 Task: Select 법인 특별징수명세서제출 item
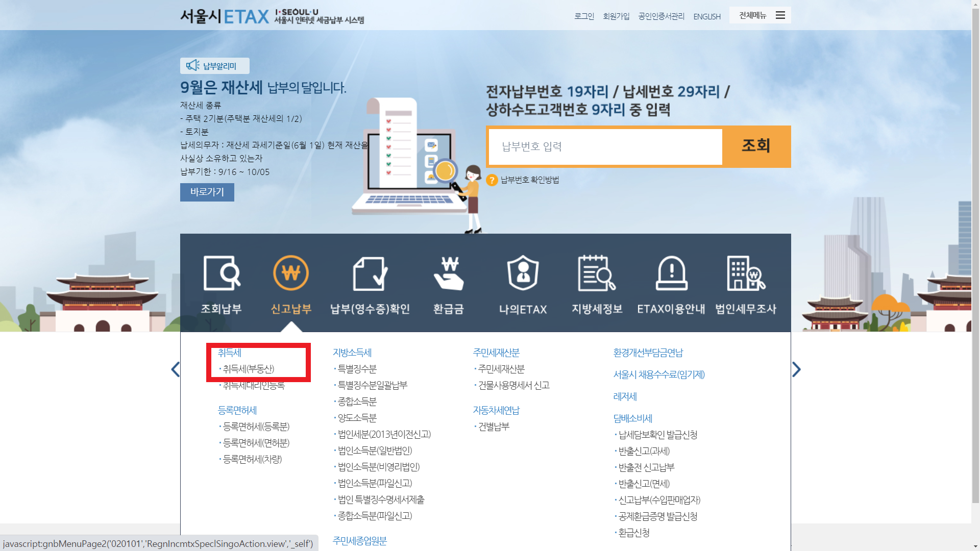point(381,499)
